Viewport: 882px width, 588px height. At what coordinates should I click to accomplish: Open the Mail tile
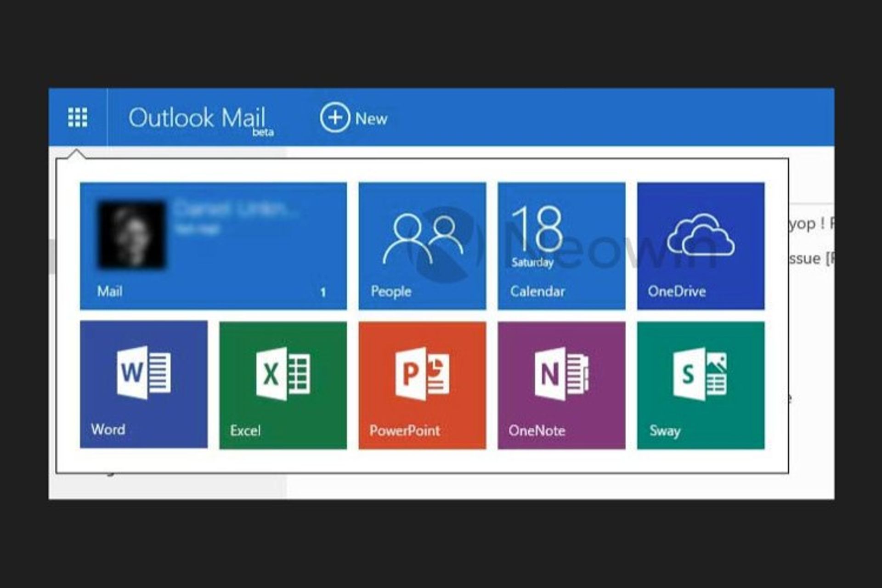point(213,246)
